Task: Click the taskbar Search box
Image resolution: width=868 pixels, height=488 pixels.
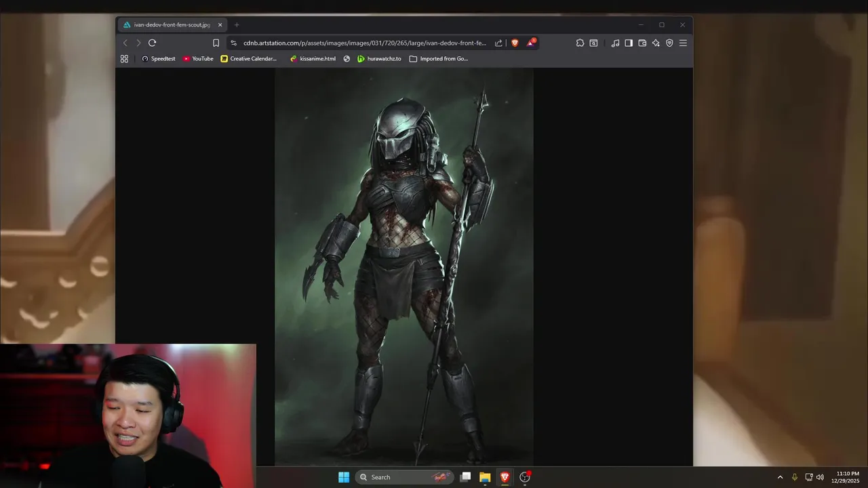Action: pos(404,477)
